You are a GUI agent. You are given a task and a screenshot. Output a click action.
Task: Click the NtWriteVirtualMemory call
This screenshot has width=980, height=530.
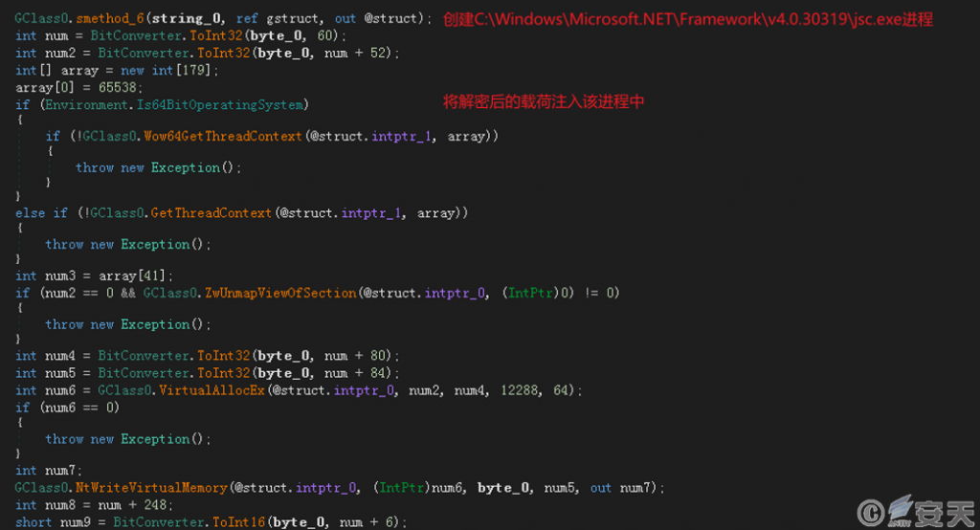(x=151, y=488)
